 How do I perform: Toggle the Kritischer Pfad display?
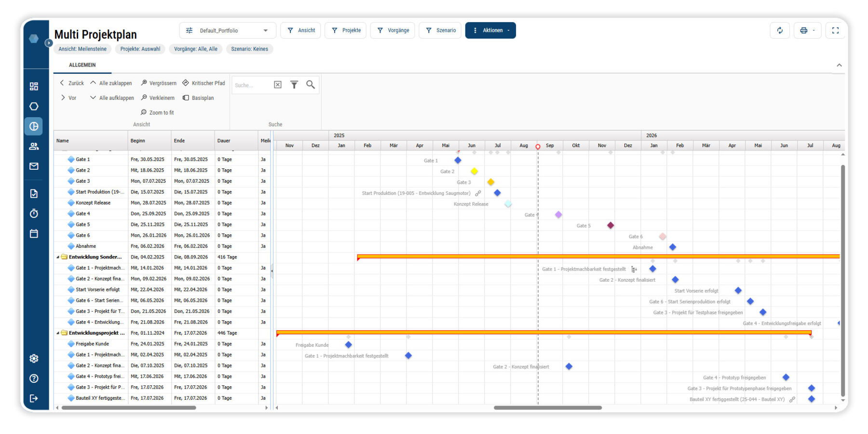(203, 83)
